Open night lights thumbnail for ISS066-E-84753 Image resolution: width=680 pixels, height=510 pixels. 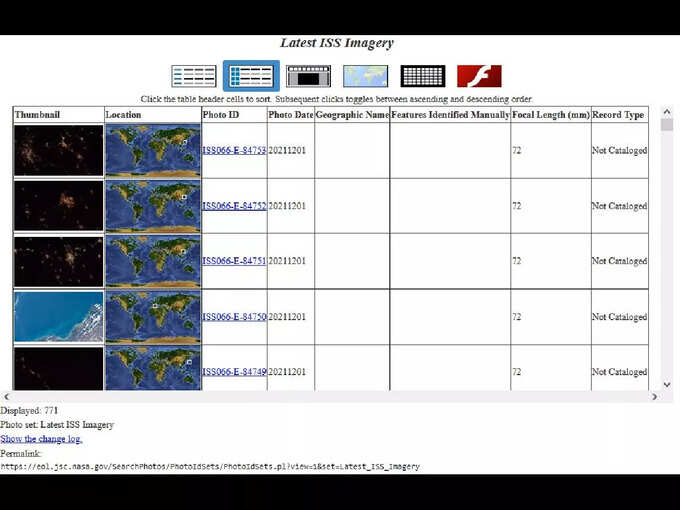coord(59,150)
